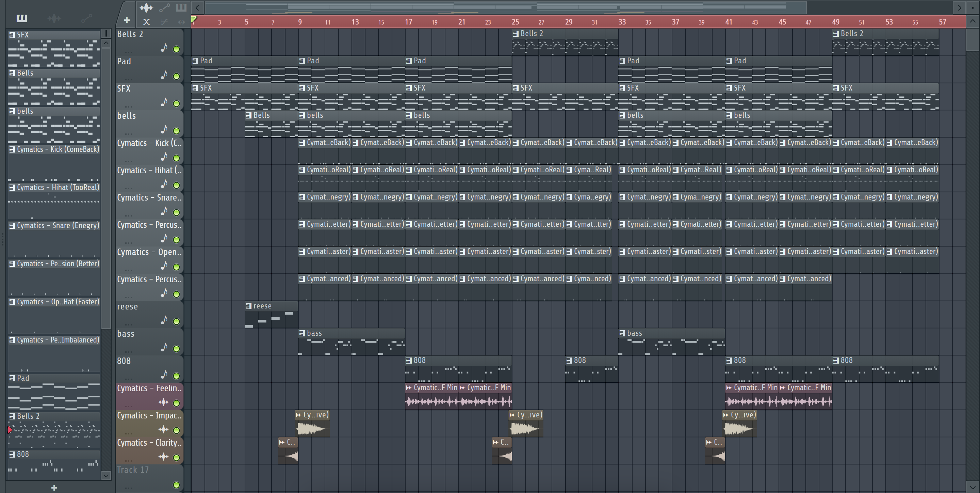Mute the Cymatics - Hihat track
This screenshot has width=980, height=493.
coord(177,186)
